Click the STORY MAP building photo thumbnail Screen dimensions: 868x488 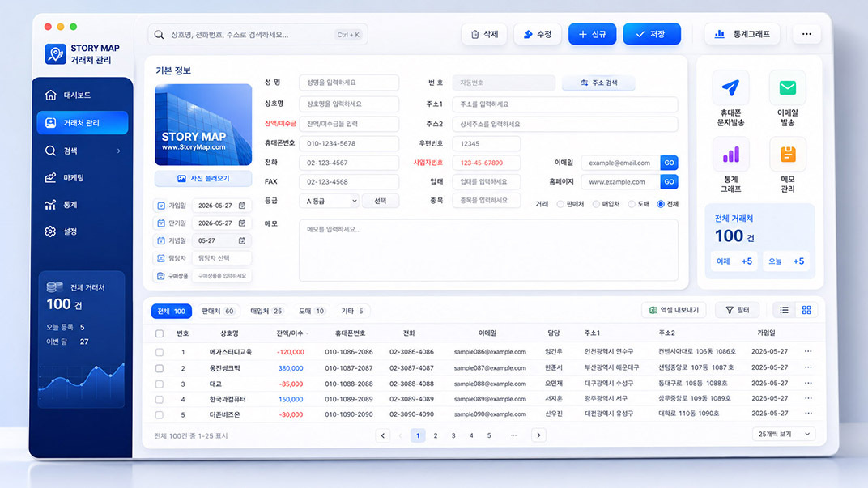[203, 125]
